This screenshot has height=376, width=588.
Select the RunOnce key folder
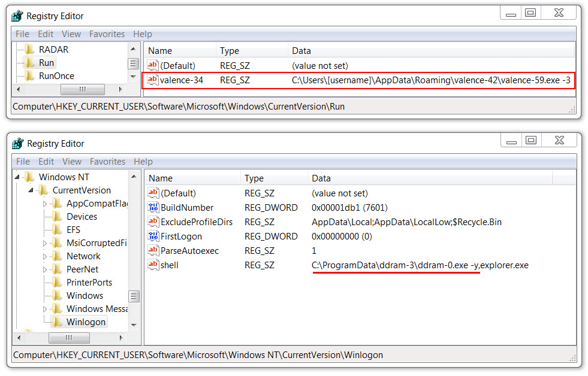click(x=56, y=76)
